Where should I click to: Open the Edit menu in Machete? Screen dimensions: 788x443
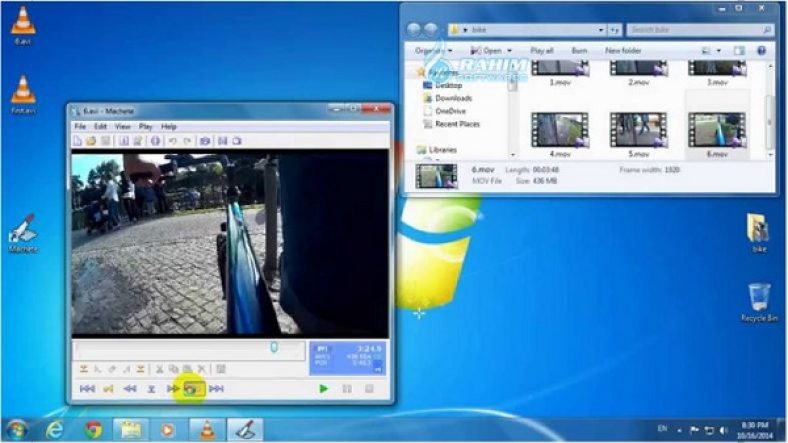click(101, 127)
